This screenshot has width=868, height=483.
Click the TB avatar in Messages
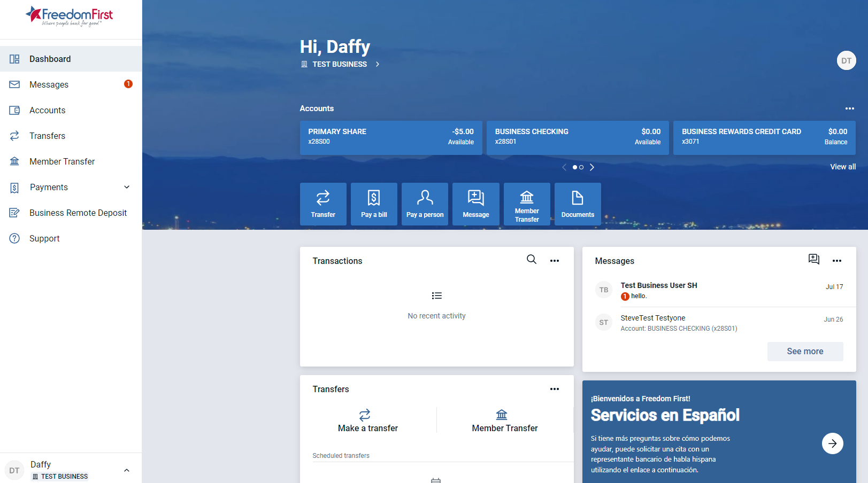coord(604,290)
